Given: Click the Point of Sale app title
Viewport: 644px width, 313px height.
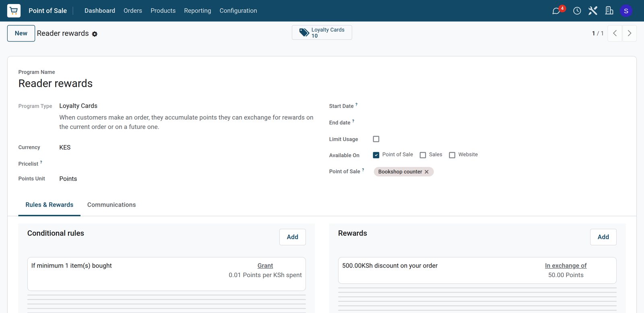Looking at the screenshot, I should [47, 11].
